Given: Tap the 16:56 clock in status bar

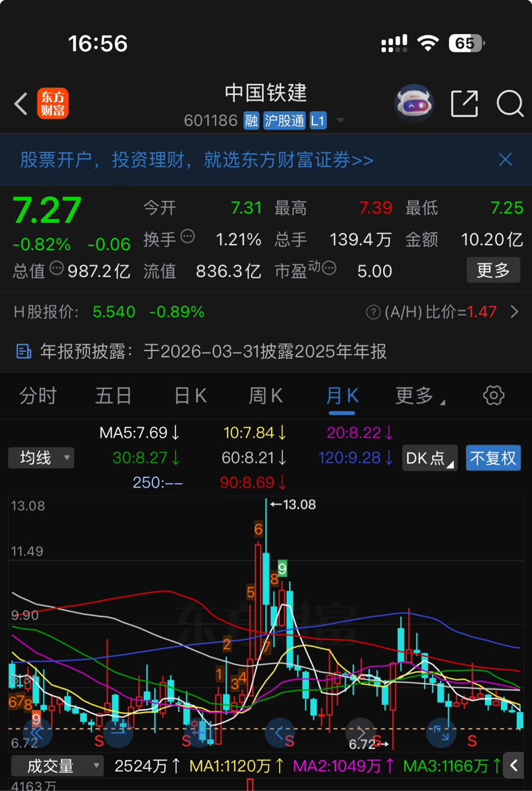Looking at the screenshot, I should click(98, 44).
